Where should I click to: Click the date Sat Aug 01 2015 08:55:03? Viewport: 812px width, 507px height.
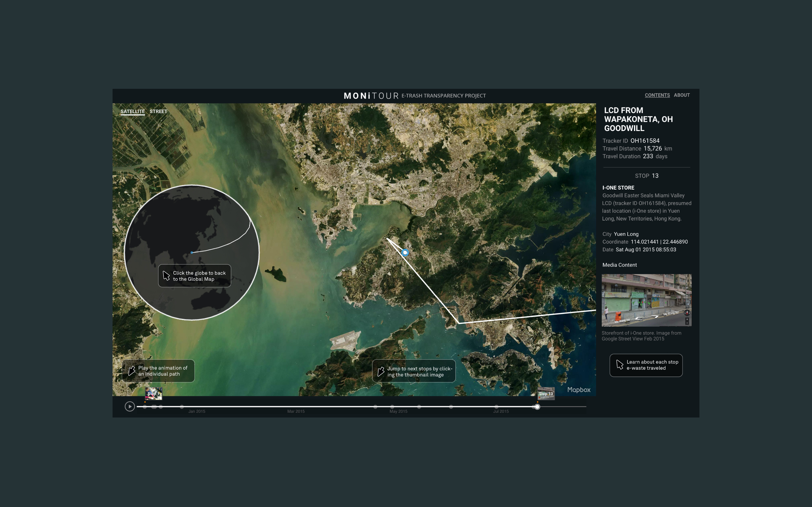point(646,249)
